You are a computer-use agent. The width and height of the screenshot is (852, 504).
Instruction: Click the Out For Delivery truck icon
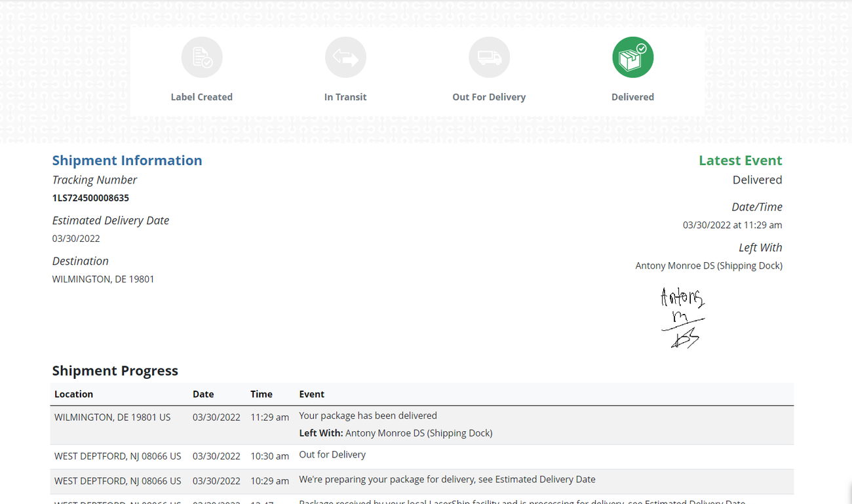click(489, 57)
